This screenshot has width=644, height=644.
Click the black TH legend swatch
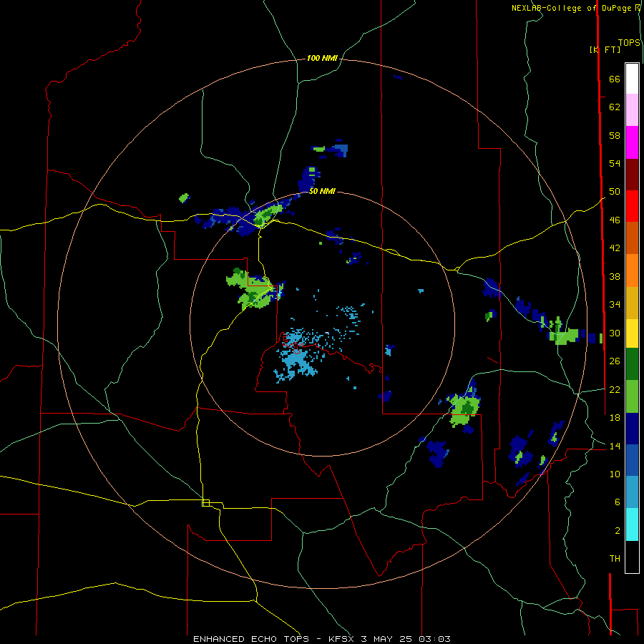click(x=632, y=557)
